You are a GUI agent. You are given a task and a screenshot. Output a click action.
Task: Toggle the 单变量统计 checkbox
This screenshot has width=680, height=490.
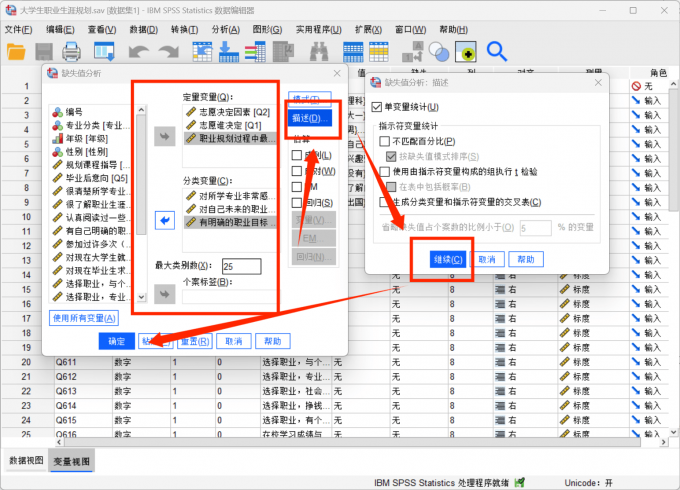click(377, 107)
